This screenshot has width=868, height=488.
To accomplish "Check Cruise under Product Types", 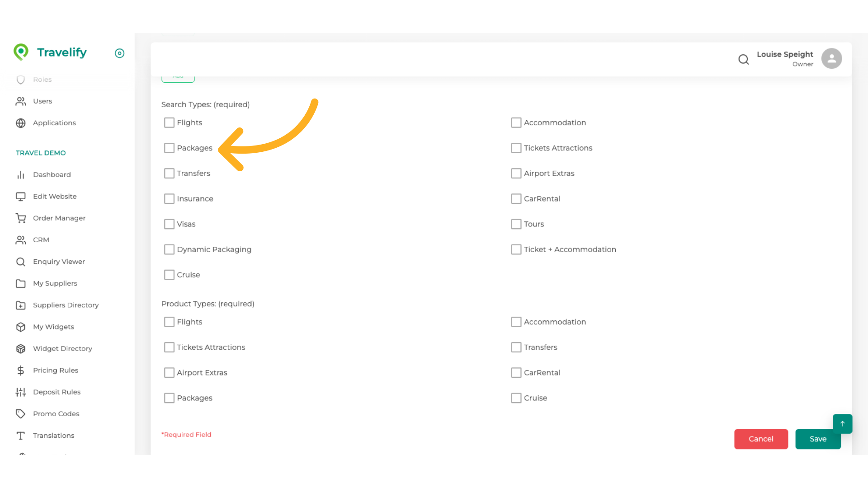I will 516,398.
